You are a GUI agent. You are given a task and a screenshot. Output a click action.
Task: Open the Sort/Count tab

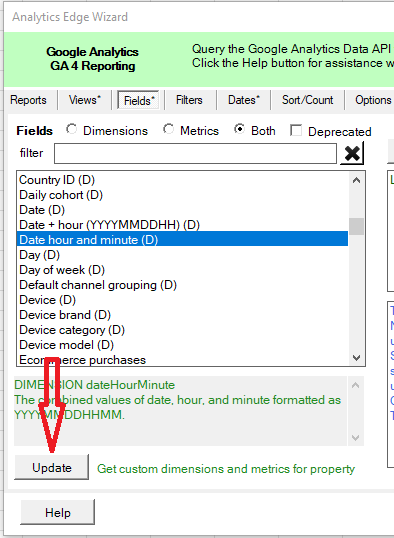(x=308, y=100)
